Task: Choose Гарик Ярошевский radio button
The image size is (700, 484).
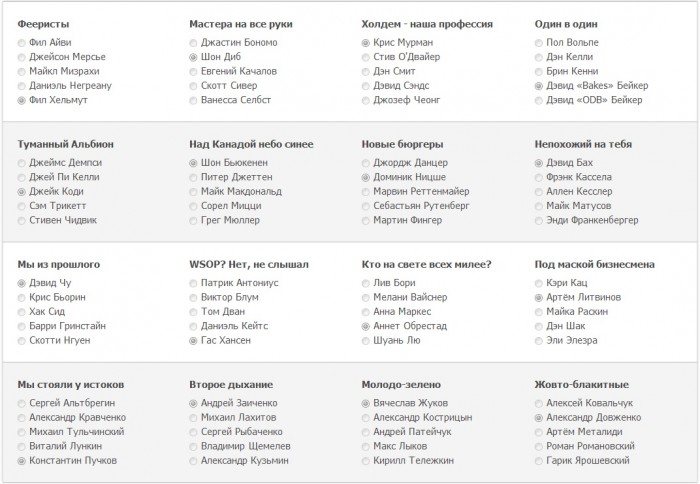Action: [539, 460]
